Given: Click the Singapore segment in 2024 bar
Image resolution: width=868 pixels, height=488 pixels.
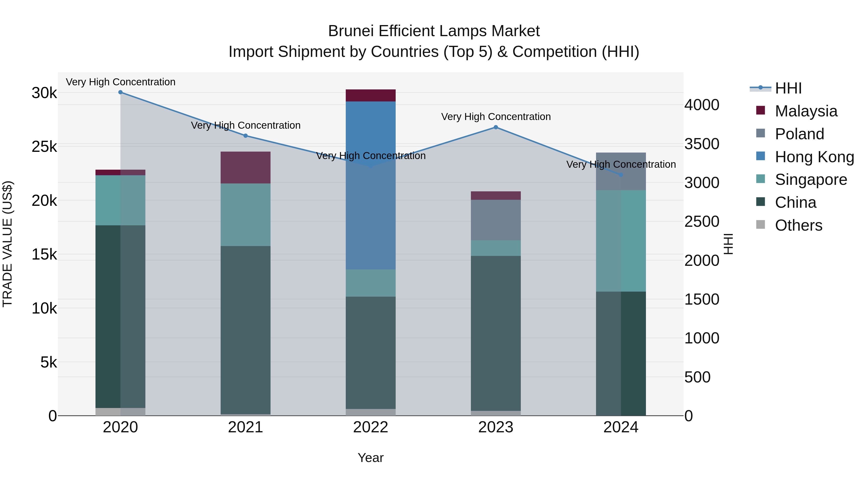Looking at the screenshot, I should pos(621,241).
